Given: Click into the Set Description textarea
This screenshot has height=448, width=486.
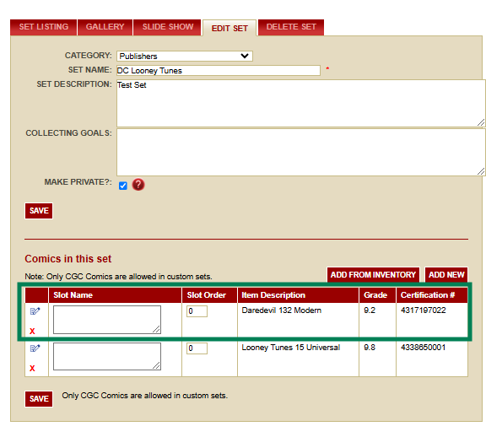Looking at the screenshot, I should [301, 103].
